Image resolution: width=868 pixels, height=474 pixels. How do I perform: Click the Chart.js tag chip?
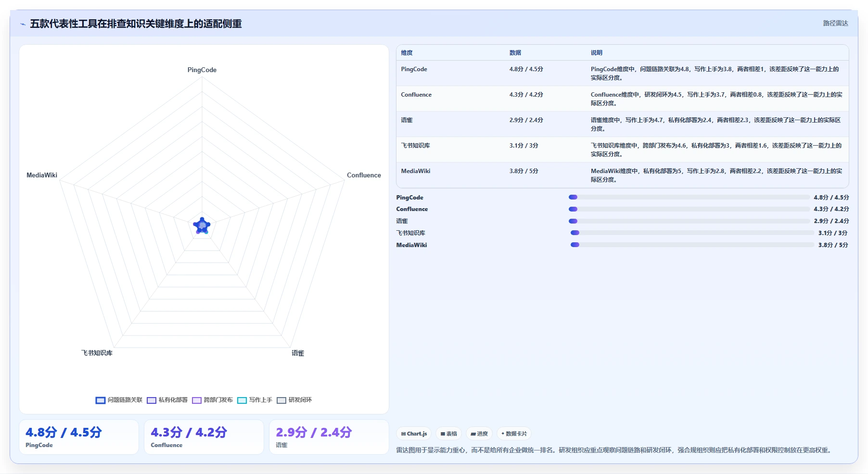[414, 434]
